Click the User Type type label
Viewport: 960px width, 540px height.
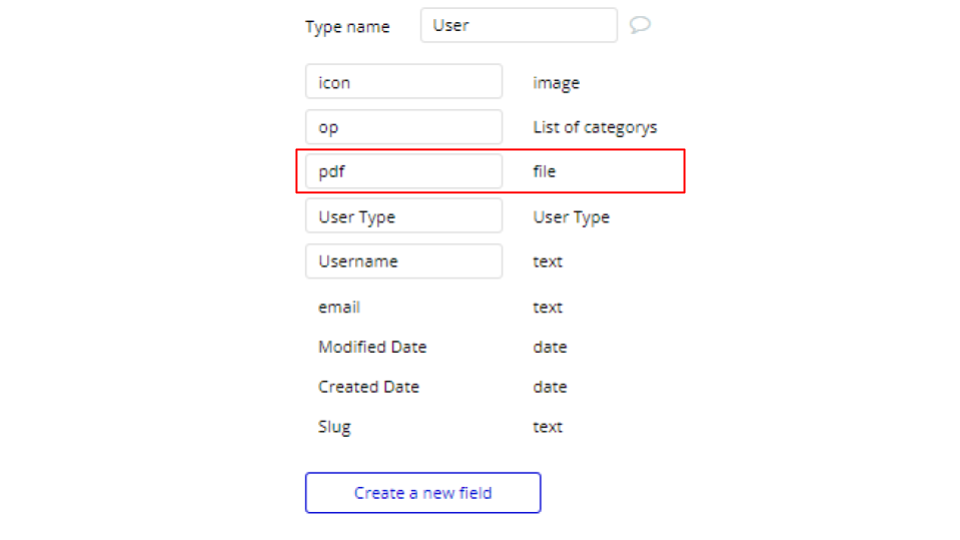(571, 217)
